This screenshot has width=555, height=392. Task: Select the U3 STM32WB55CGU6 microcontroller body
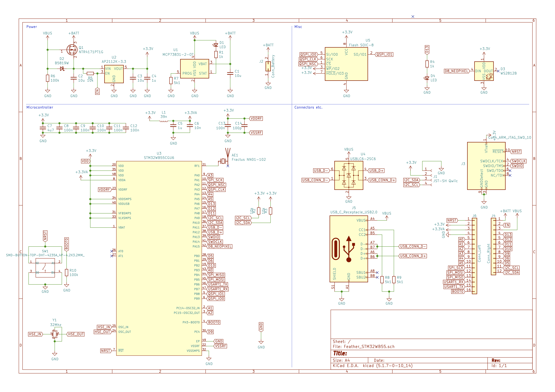point(159,258)
